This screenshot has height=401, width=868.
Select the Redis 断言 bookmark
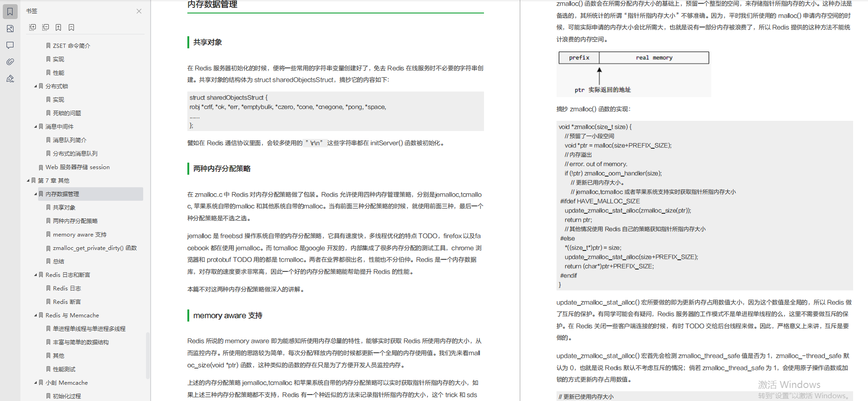pyautogui.click(x=67, y=302)
